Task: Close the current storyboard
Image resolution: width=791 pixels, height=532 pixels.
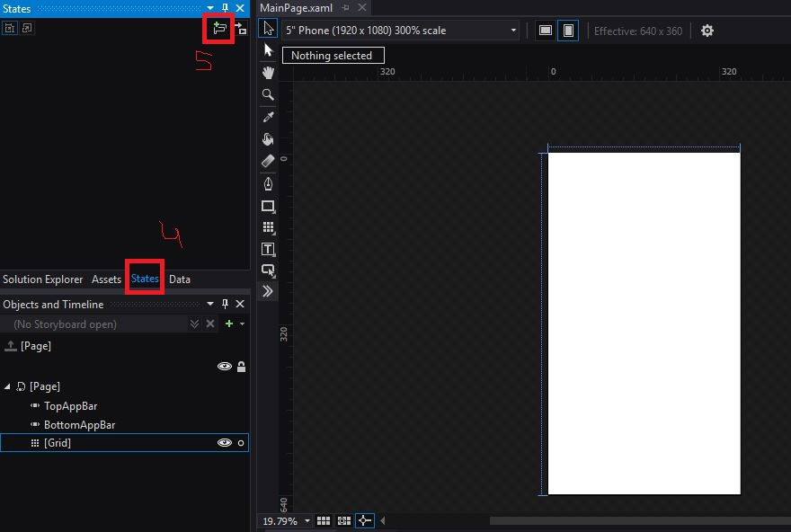Action: coord(210,324)
